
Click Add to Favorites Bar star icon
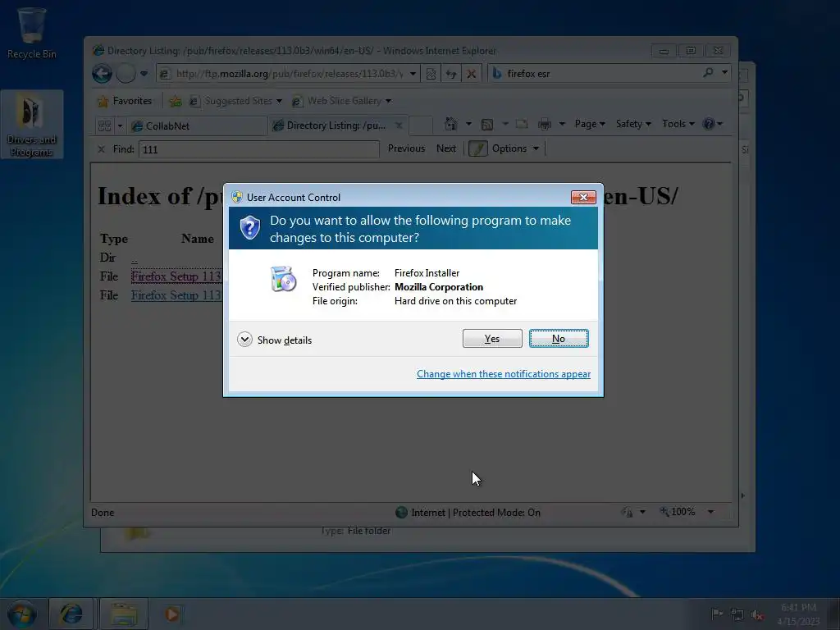(x=176, y=101)
